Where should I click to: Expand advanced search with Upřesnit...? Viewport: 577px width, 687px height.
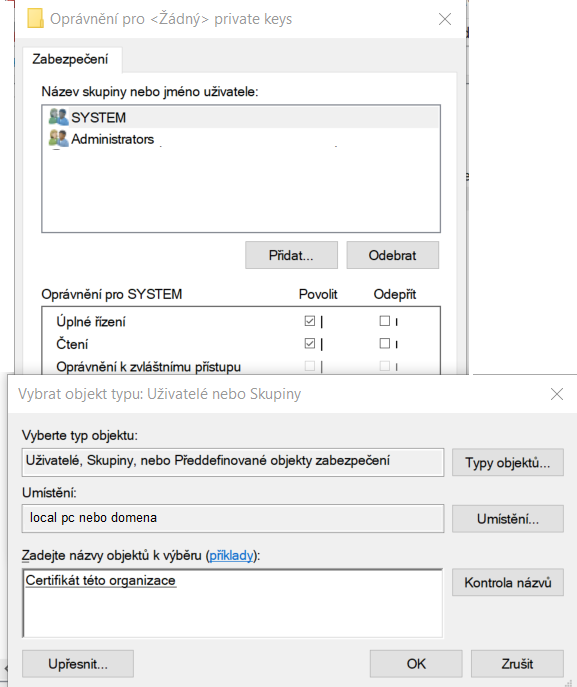pos(78,664)
